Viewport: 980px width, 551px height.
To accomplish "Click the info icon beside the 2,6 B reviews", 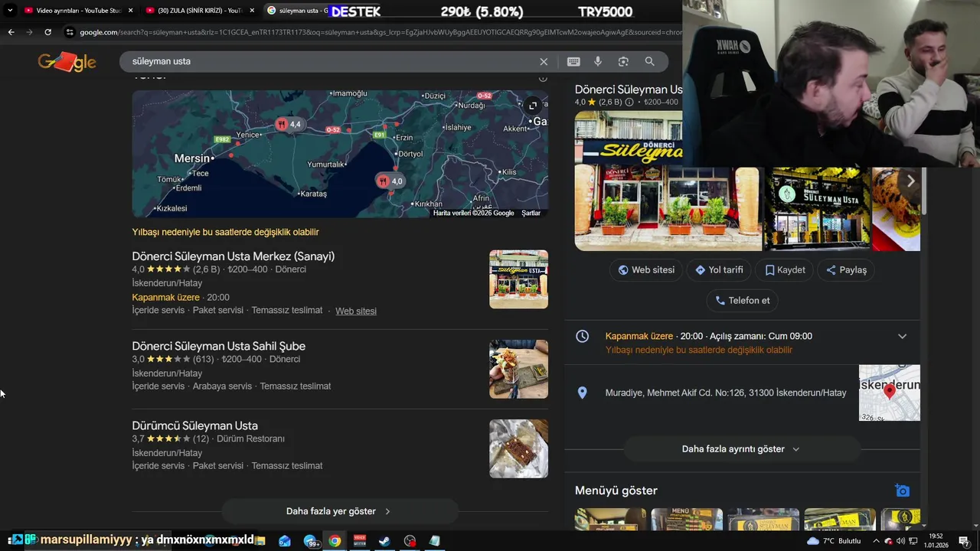I will [629, 102].
